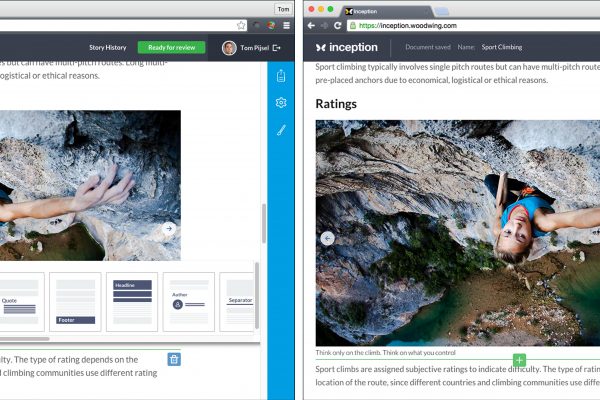The image size is (600, 400).
Task: Click the left arrow on the right slideshow image
Action: [327, 238]
